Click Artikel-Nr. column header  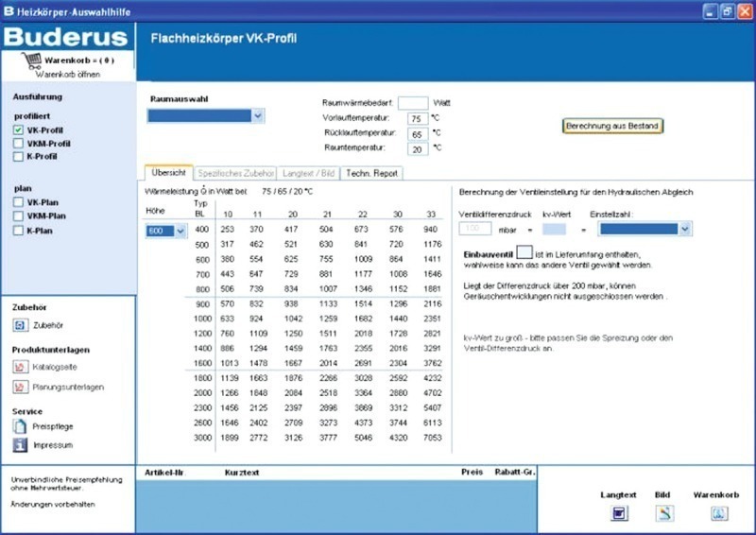[165, 473]
